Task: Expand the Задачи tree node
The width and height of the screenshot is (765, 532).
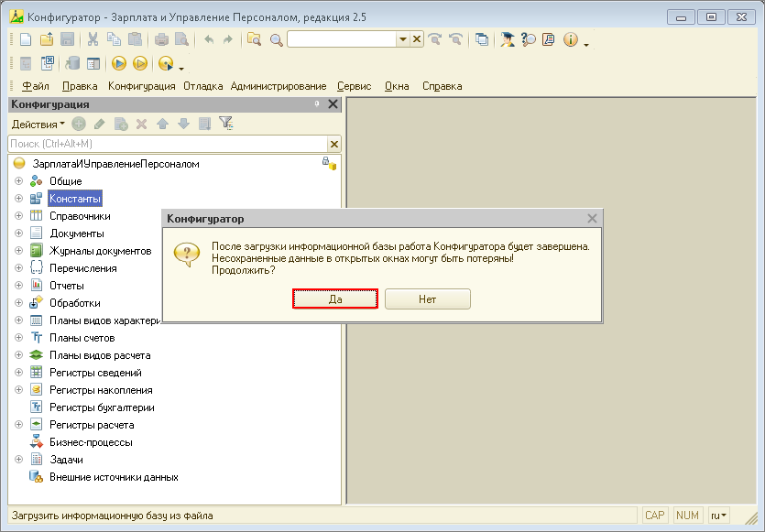Action: 18,460
